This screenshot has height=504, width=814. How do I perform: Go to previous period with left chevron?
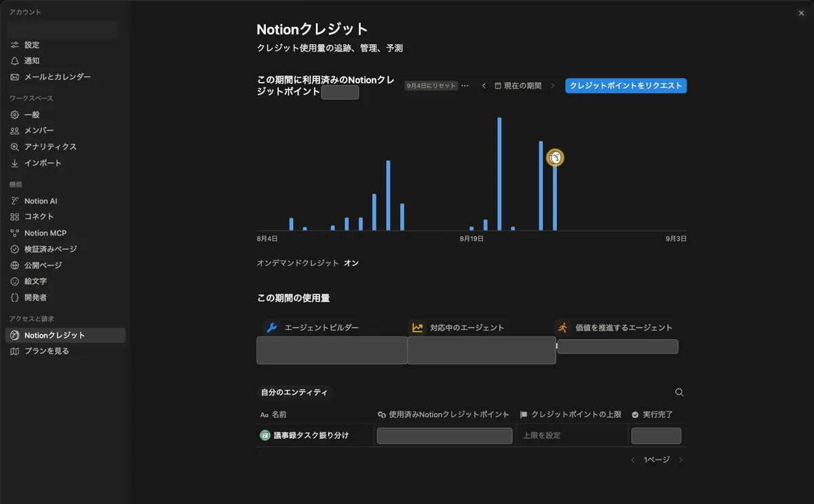point(484,85)
